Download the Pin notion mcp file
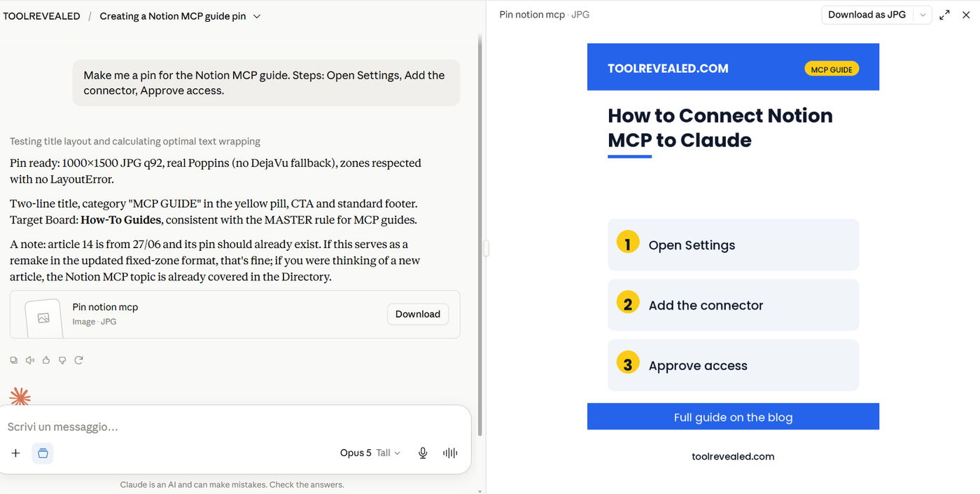This screenshot has width=980, height=494. pos(418,315)
